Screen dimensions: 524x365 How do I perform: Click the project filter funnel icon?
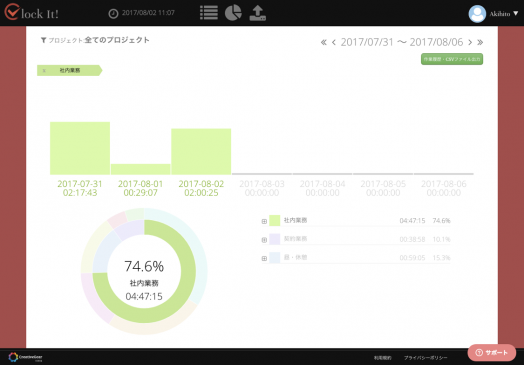click(x=43, y=40)
